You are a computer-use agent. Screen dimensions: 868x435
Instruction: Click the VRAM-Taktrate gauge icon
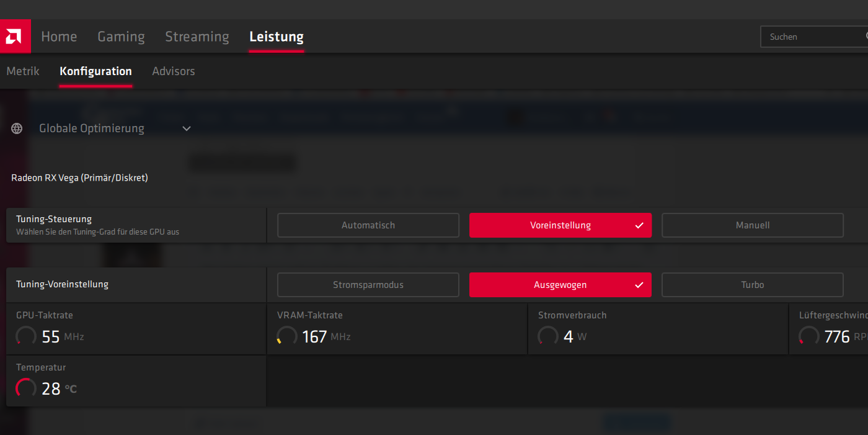click(287, 336)
